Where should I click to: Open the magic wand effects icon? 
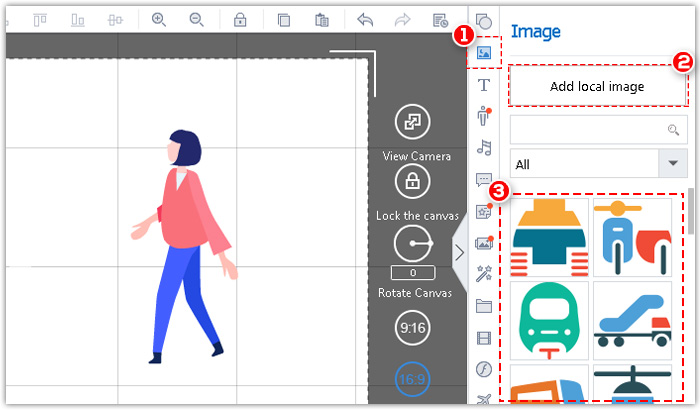click(x=484, y=274)
